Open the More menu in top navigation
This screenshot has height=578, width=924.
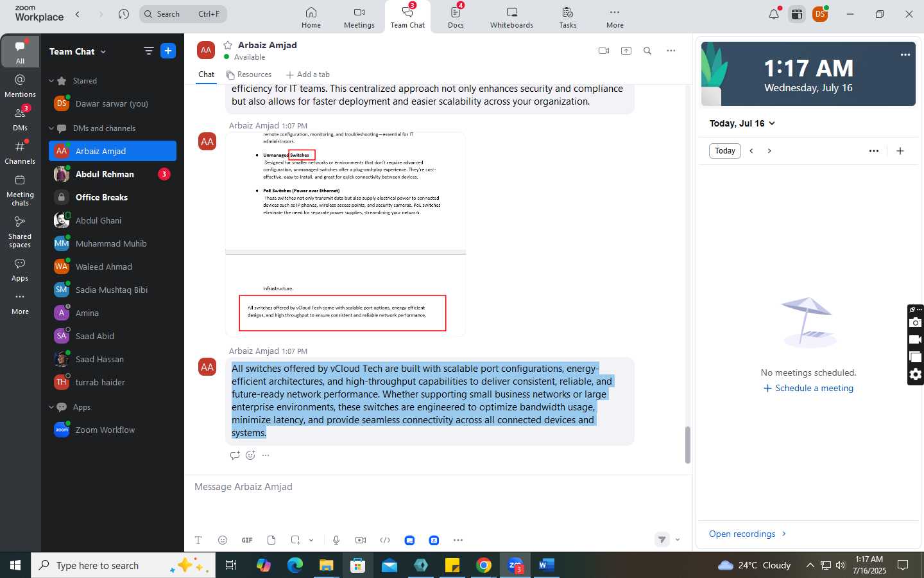(x=615, y=17)
